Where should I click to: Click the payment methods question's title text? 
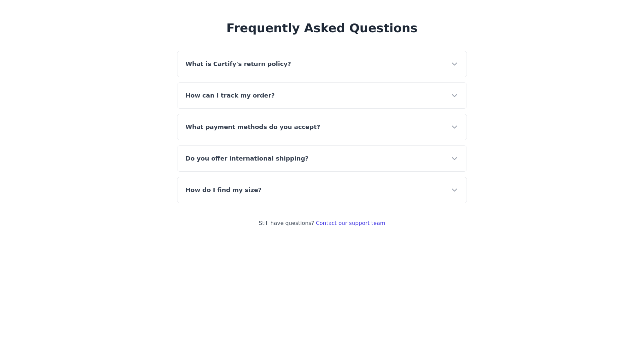[x=253, y=127]
